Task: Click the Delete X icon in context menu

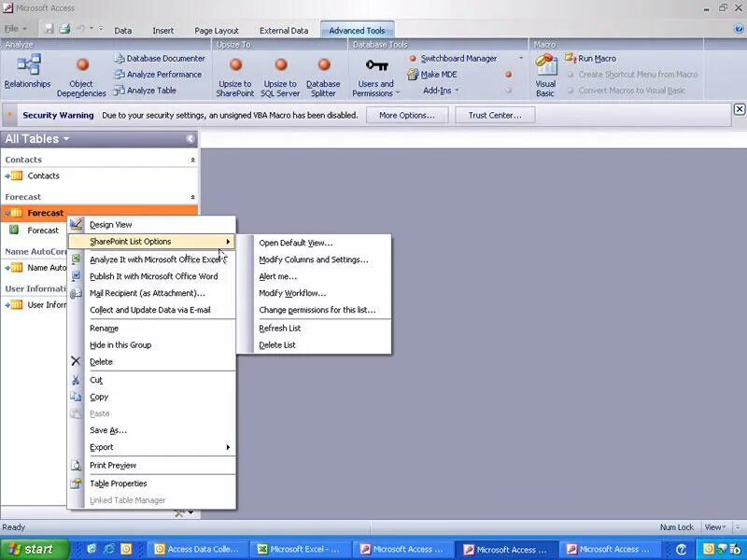Action: (76, 361)
